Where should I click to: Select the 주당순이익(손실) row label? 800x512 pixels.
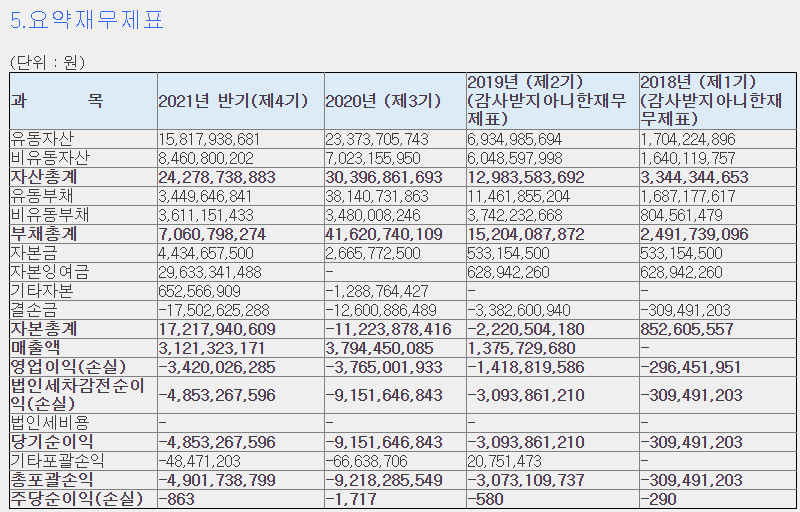(x=77, y=499)
